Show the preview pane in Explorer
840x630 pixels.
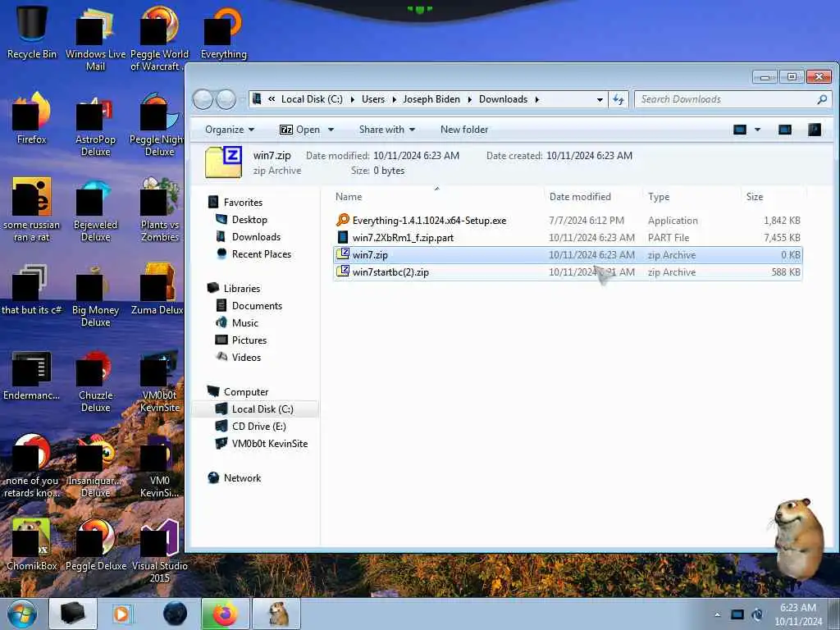click(x=785, y=130)
